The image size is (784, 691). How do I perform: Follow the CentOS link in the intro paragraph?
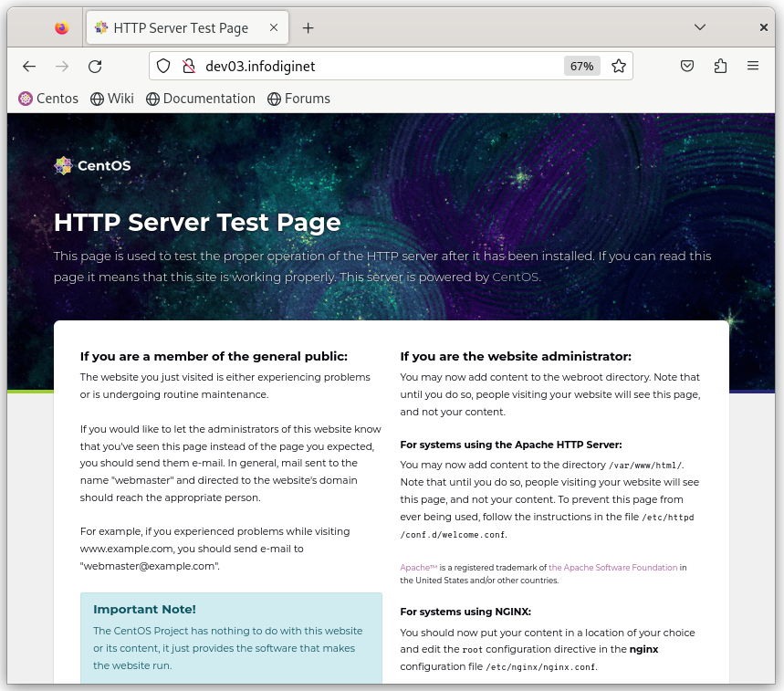coord(515,277)
